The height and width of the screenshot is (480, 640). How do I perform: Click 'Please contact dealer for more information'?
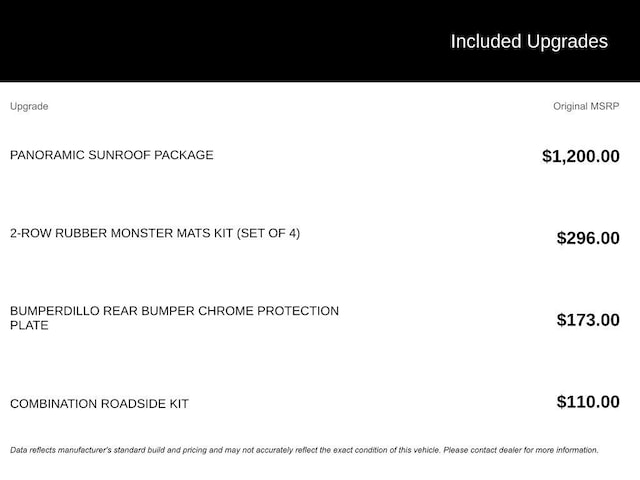coord(521,450)
